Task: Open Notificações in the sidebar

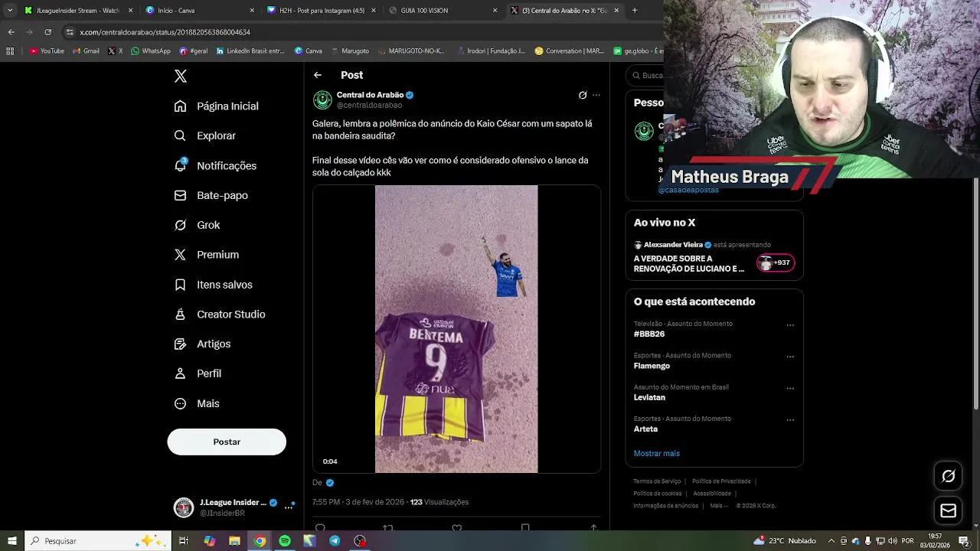Action: [x=216, y=165]
